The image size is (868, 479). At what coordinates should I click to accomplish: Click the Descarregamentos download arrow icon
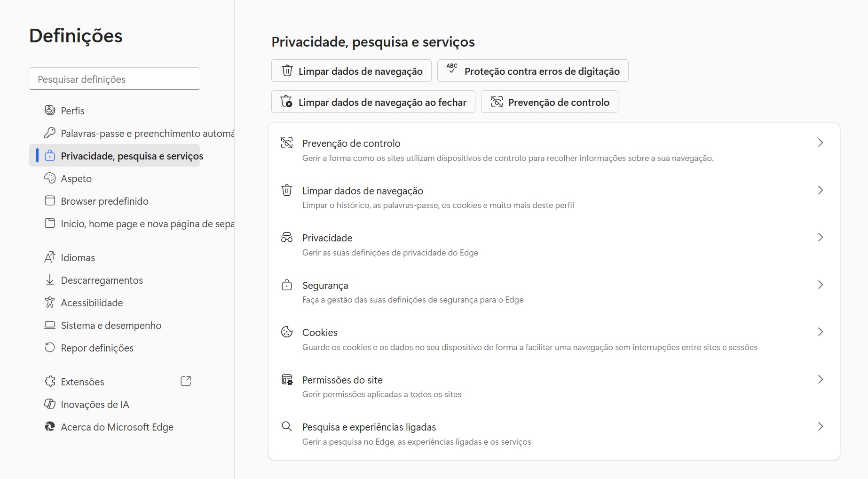tap(49, 280)
